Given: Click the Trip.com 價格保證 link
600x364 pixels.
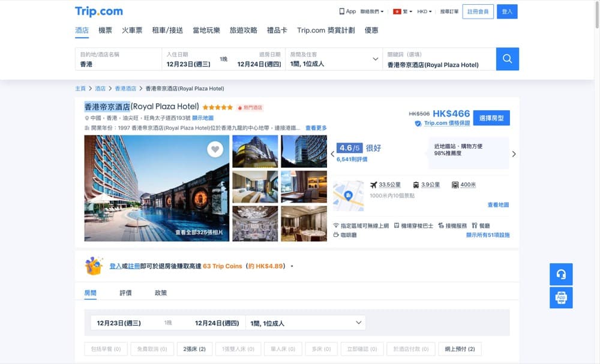Looking at the screenshot, I should point(446,123).
